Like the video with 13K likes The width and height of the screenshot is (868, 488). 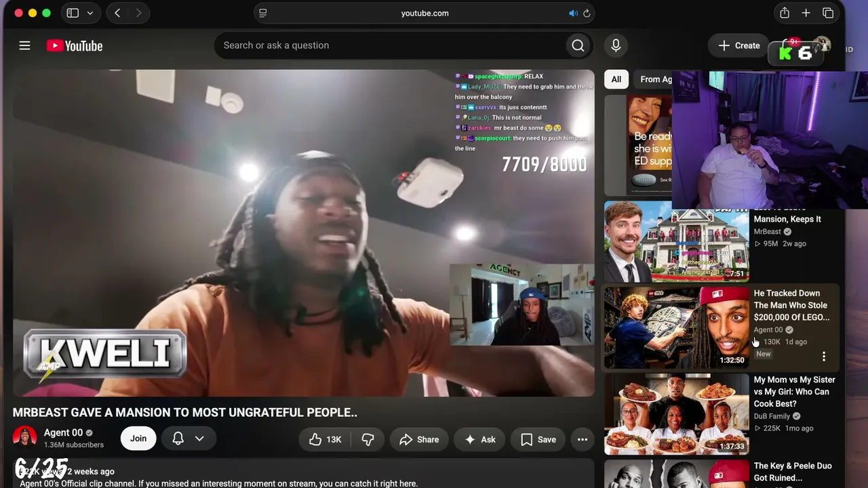[x=325, y=439]
